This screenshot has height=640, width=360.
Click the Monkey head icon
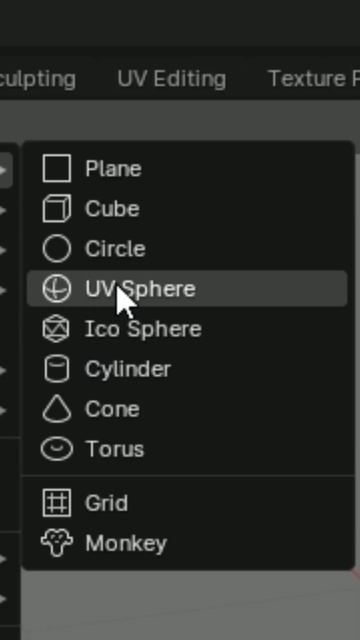pyautogui.click(x=57, y=543)
